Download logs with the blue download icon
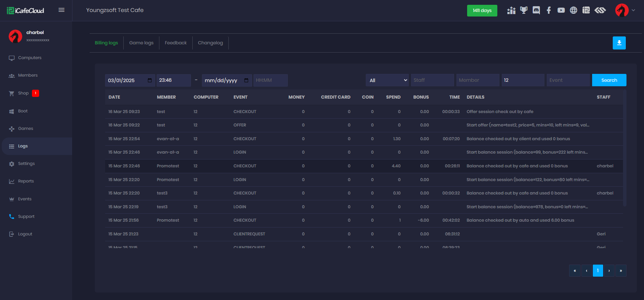644x300 pixels. click(619, 43)
